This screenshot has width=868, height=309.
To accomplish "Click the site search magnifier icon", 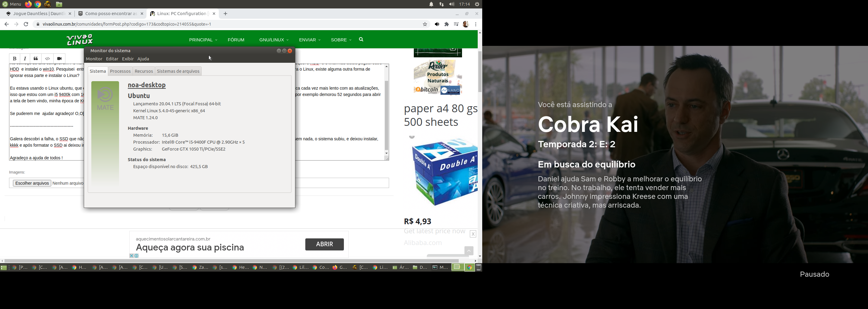I will point(361,40).
